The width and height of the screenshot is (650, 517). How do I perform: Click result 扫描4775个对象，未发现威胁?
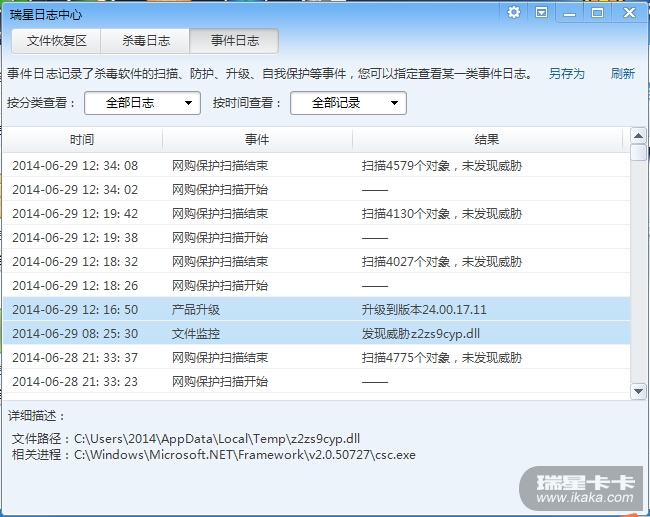[x=441, y=358]
